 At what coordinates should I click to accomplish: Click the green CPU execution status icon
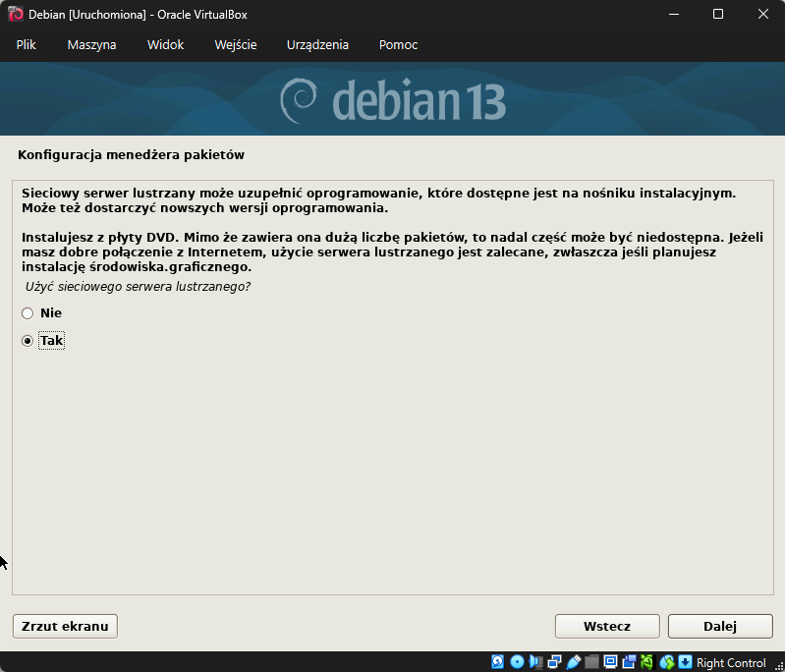[646, 662]
